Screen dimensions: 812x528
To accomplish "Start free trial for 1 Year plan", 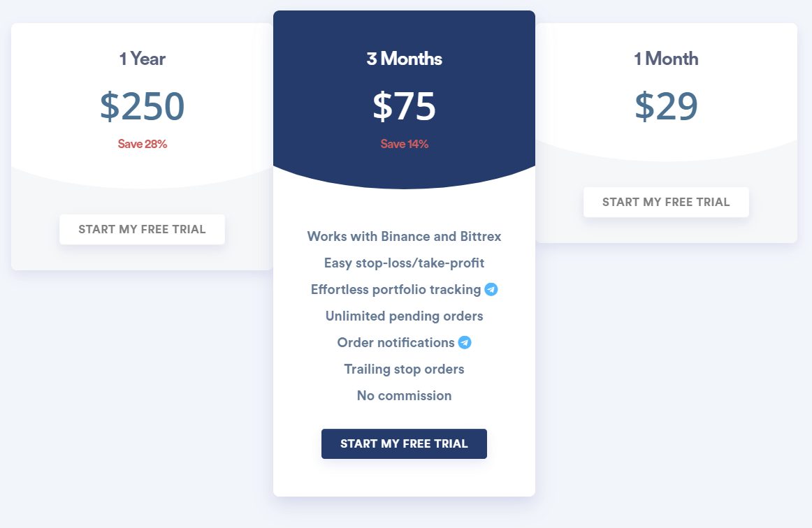I will (142, 229).
